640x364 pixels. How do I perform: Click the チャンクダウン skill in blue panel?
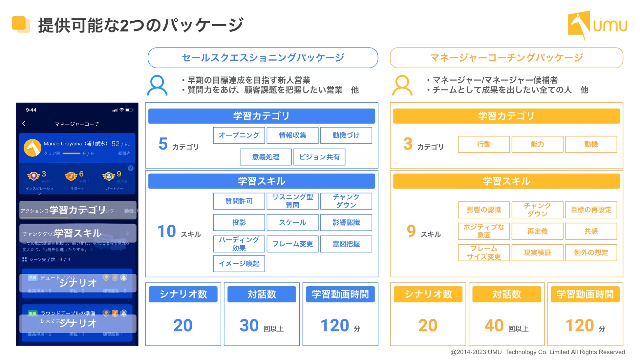[346, 201]
